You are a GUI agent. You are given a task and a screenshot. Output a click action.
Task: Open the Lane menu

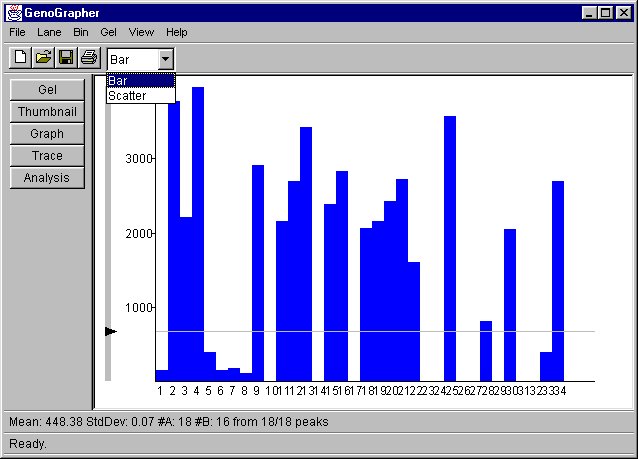(x=49, y=33)
